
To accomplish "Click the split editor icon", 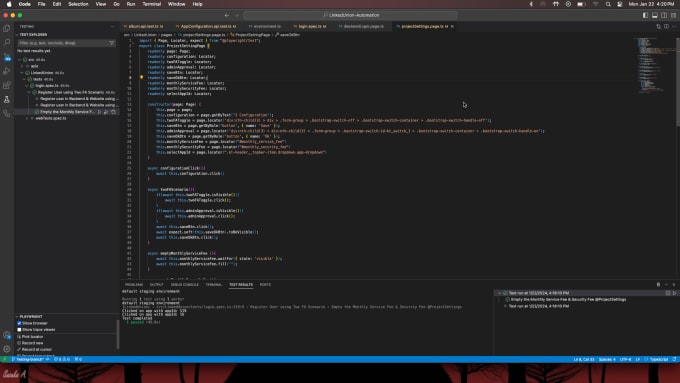I will (666, 26).
